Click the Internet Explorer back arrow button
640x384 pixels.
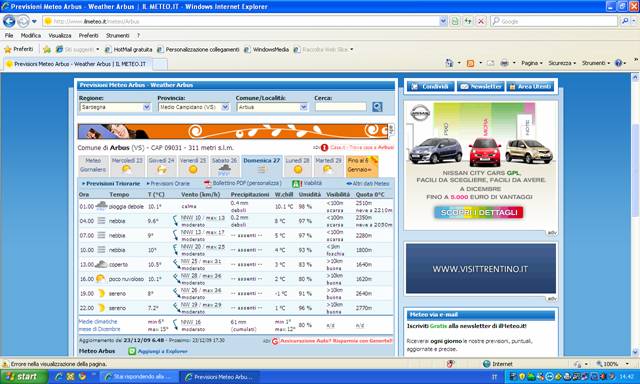point(9,21)
